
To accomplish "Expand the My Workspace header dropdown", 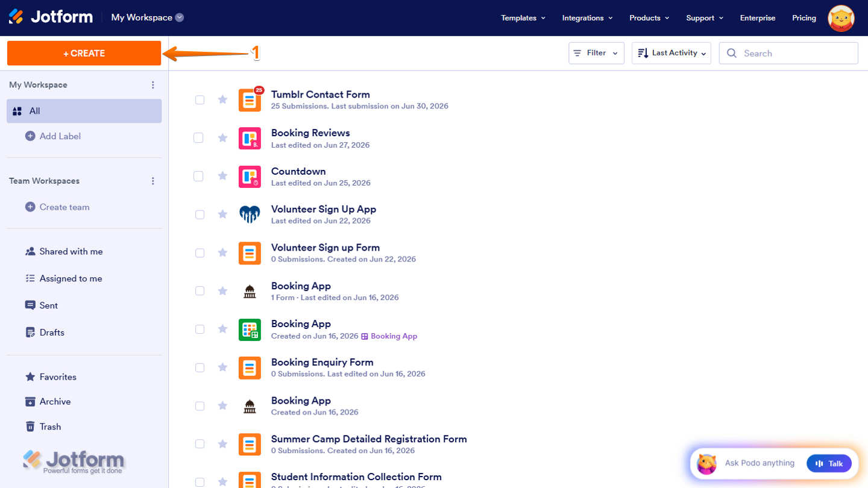I will [x=180, y=17].
